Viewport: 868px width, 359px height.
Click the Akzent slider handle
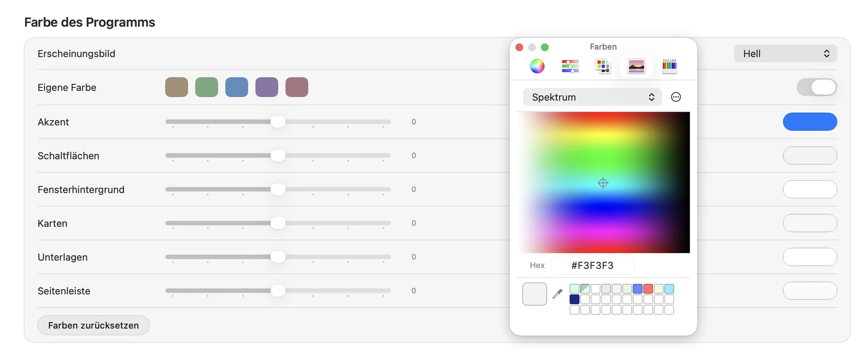(x=278, y=121)
